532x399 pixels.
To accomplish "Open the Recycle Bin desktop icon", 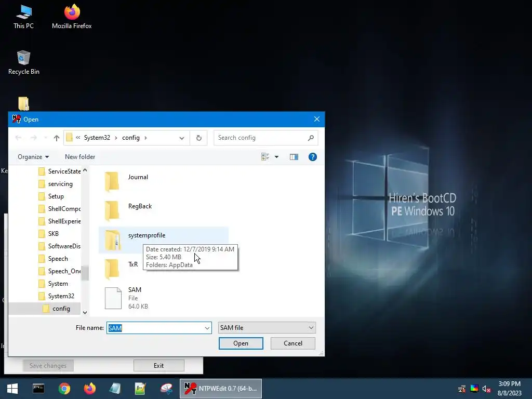I will [x=23, y=63].
